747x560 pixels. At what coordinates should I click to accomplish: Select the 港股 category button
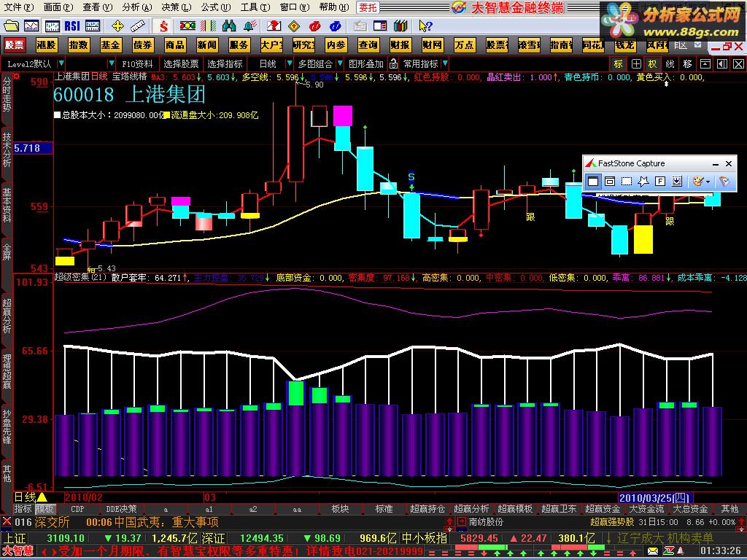[46, 45]
